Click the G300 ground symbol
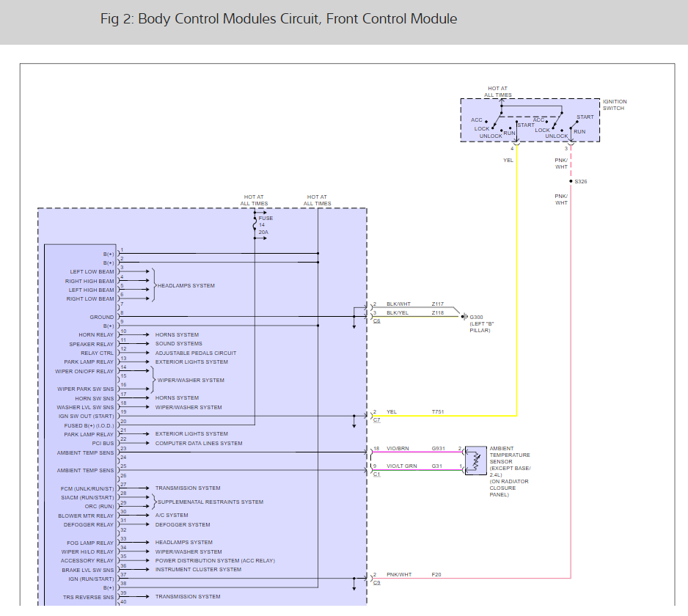This screenshot has width=688, height=616. tap(465, 317)
